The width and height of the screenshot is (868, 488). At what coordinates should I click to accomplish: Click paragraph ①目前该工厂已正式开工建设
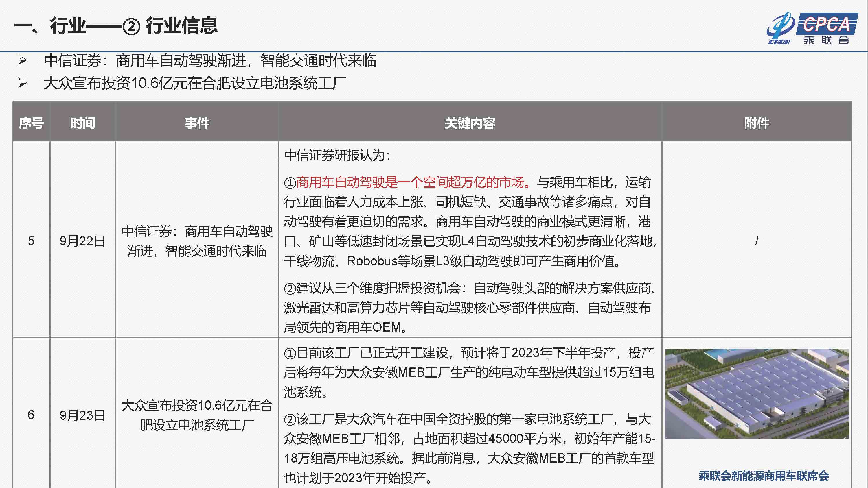(x=469, y=372)
